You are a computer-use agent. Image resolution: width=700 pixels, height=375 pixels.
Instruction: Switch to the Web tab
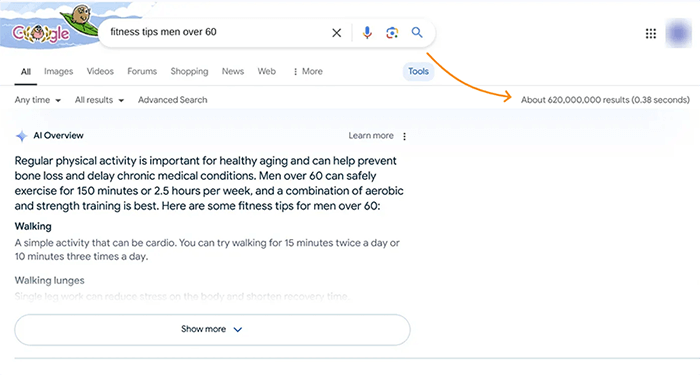point(267,71)
